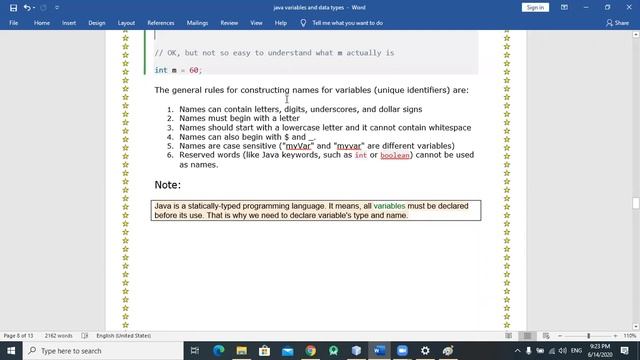Open Customize Quick Access Toolbar dropdown
Image resolution: width=640 pixels, height=360 pixels.
click(x=57, y=8)
